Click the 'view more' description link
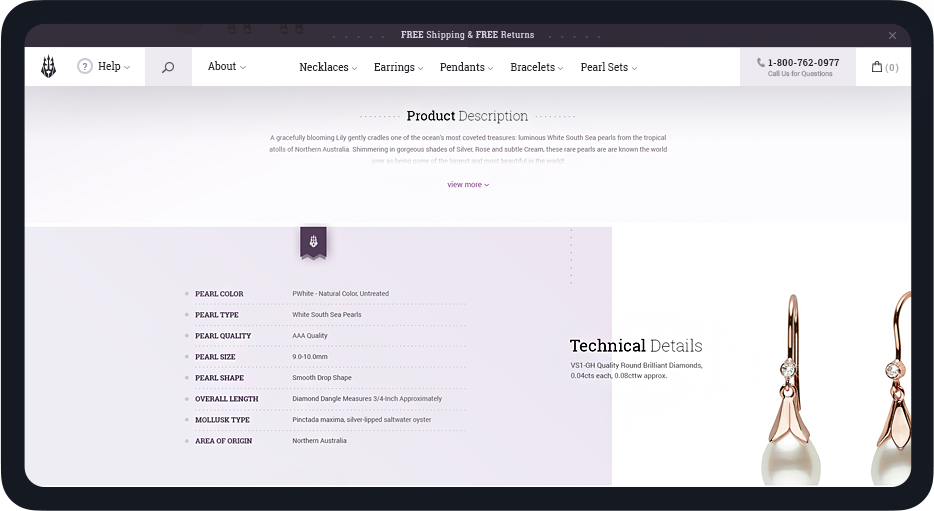Image resolution: width=934 pixels, height=511 pixels. coord(467,185)
